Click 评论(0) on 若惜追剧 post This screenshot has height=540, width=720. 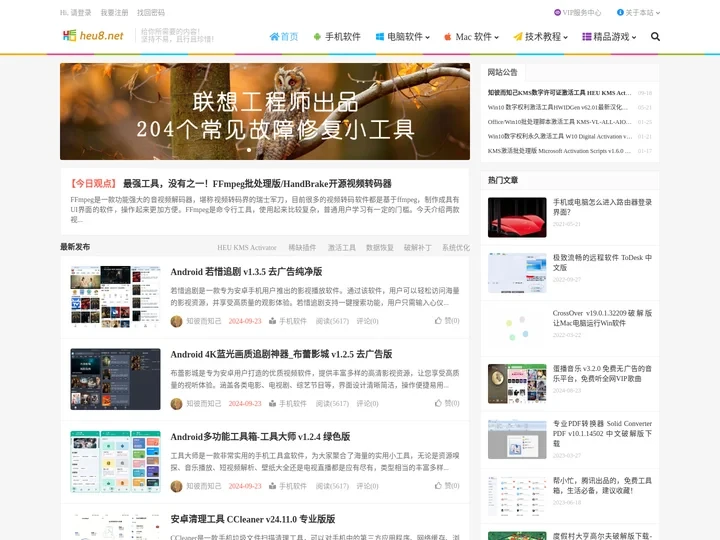point(367,321)
